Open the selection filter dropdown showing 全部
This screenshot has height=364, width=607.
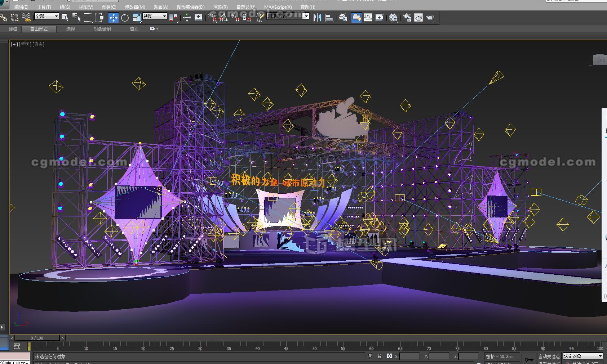(46, 16)
